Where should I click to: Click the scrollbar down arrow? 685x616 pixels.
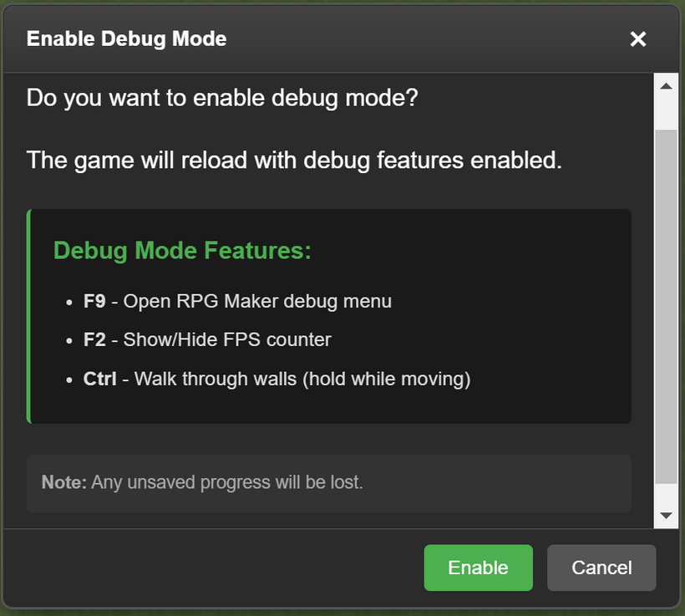[x=666, y=516]
